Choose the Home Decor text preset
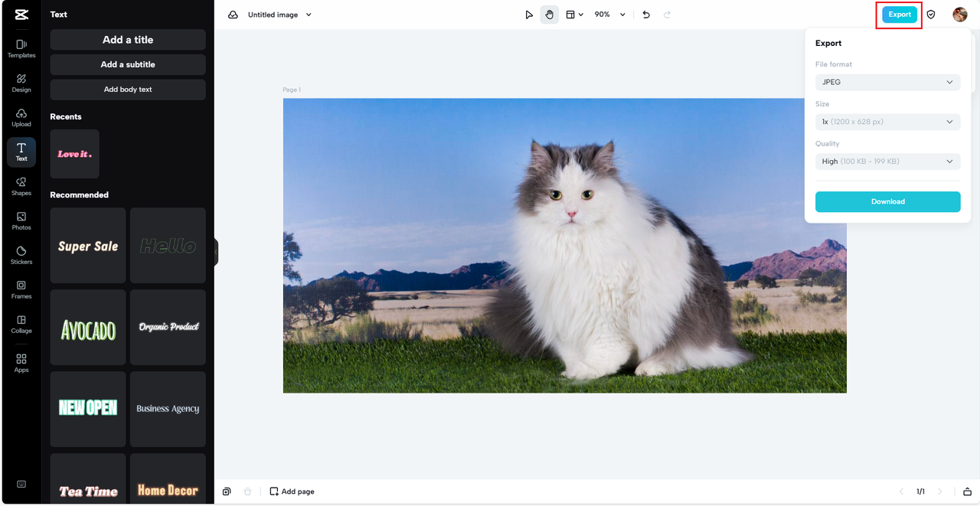 [x=168, y=478]
